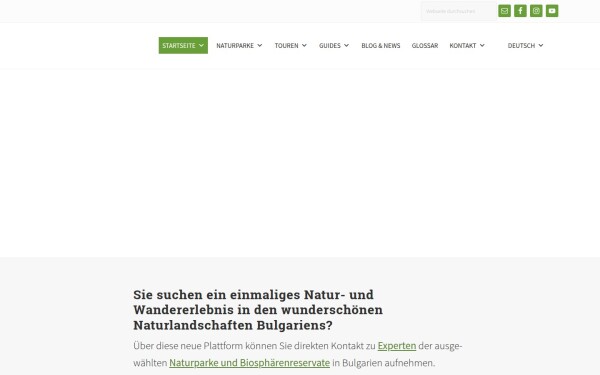The width and height of the screenshot is (600, 375).
Task: Open the Glossar page
Action: pos(425,46)
